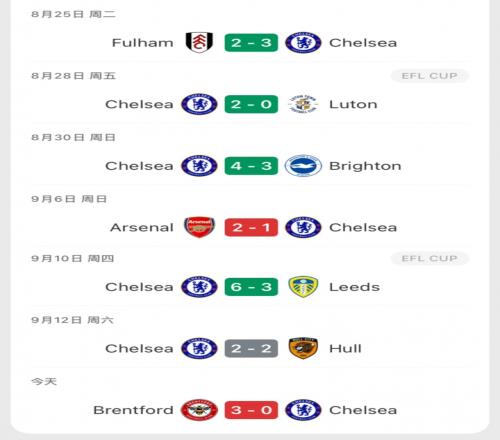This screenshot has height=440, width=500.
Task: Click the Fulham club crest
Action: [x=199, y=43]
